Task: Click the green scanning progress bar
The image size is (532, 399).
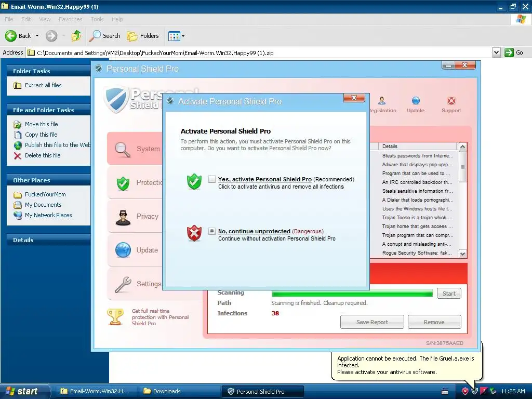Action: coord(352,294)
